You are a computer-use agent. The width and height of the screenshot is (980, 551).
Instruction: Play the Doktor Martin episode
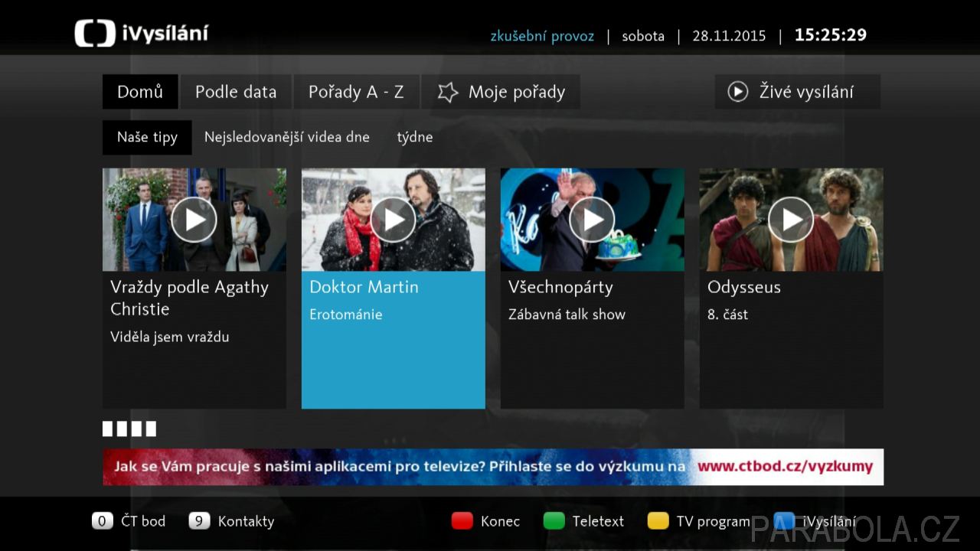393,220
